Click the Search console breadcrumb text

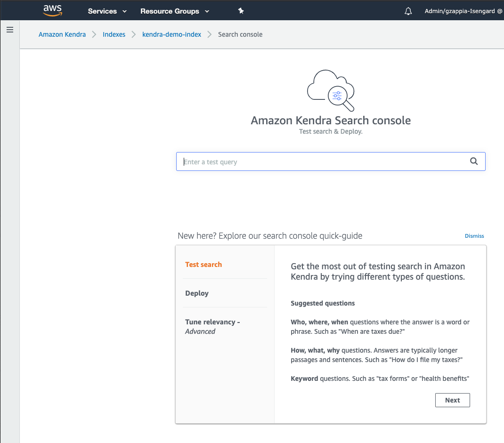240,34
